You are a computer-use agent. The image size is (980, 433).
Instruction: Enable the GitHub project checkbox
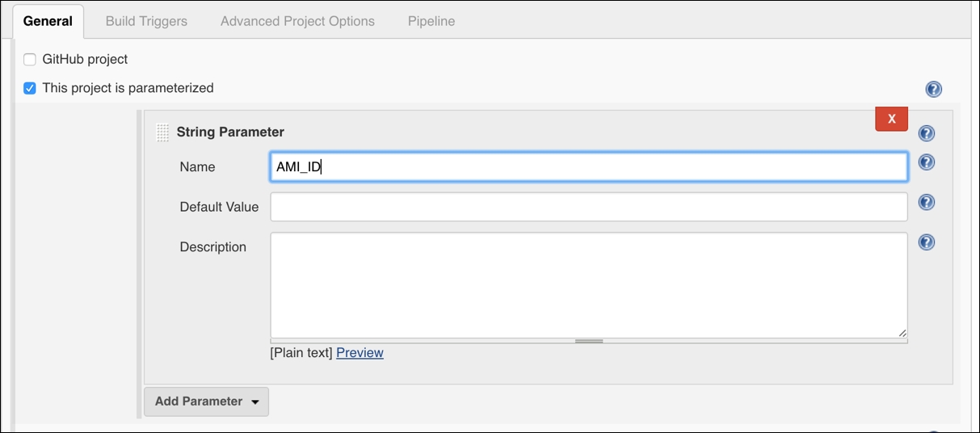click(x=30, y=59)
